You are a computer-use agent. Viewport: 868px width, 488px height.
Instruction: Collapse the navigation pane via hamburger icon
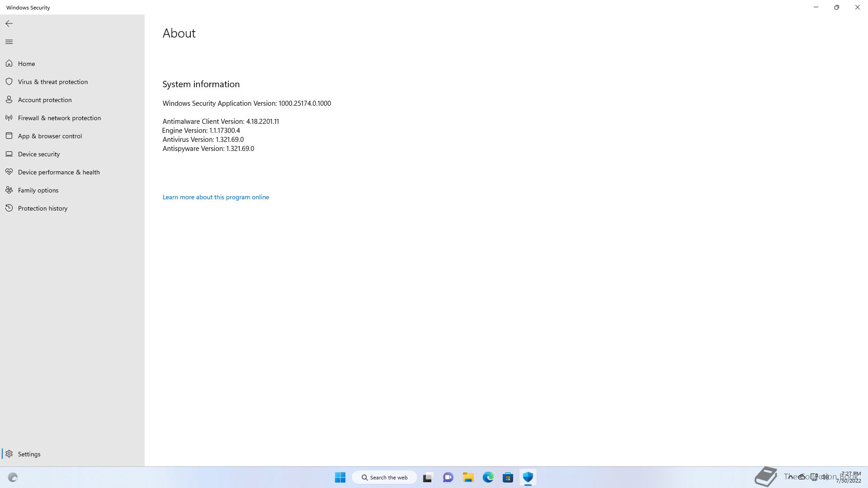pyautogui.click(x=9, y=42)
